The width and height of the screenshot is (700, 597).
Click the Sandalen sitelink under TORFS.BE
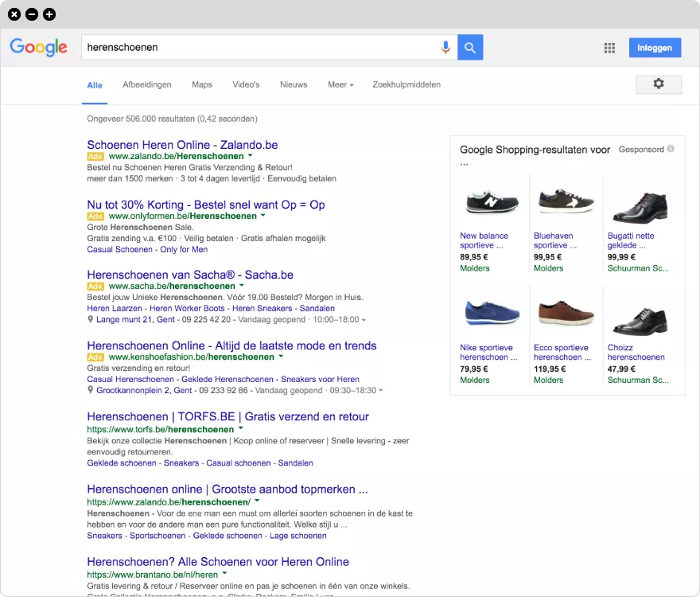(x=296, y=463)
